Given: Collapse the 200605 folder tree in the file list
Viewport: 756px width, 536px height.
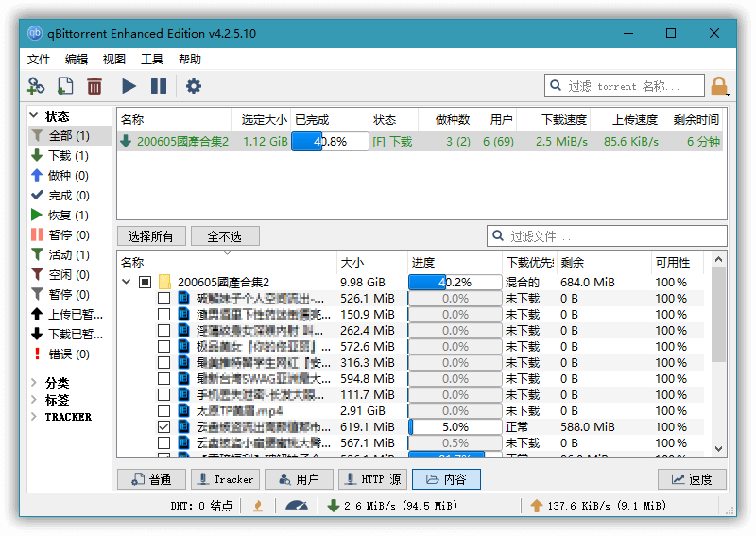Looking at the screenshot, I should pyautogui.click(x=127, y=282).
